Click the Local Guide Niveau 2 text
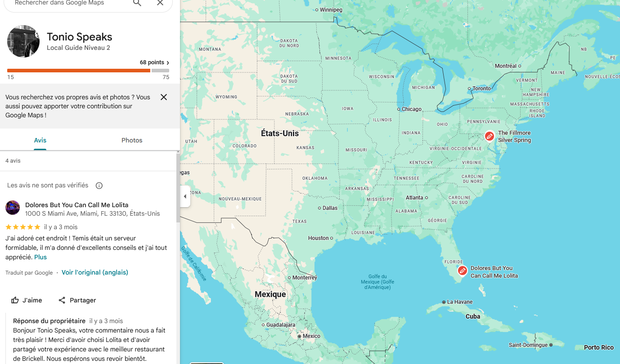Image resolution: width=620 pixels, height=364 pixels. (78, 48)
